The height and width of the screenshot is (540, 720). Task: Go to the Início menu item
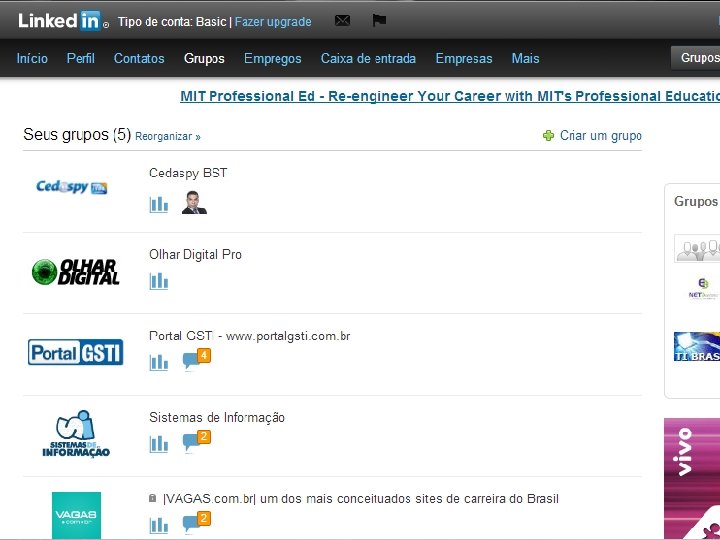point(32,58)
